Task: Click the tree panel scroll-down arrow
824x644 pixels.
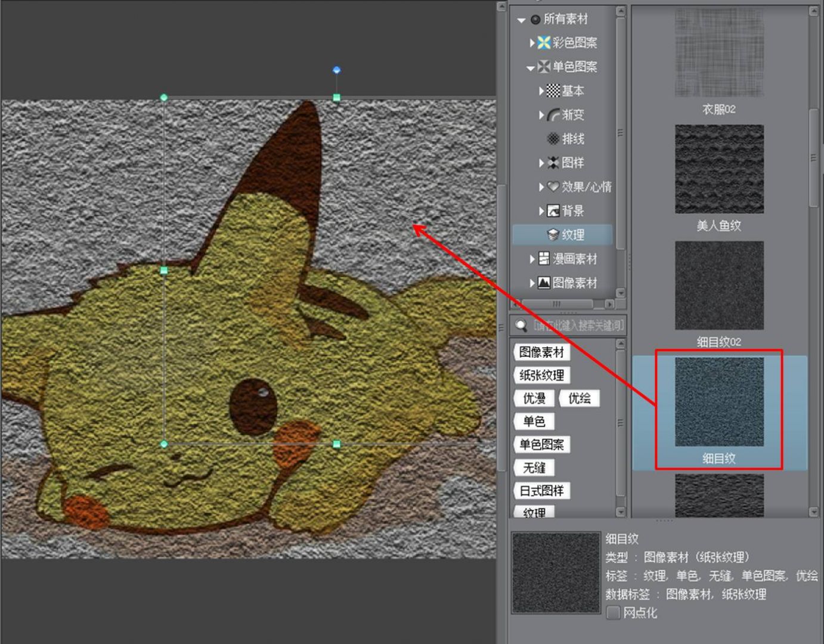Action: [x=621, y=293]
